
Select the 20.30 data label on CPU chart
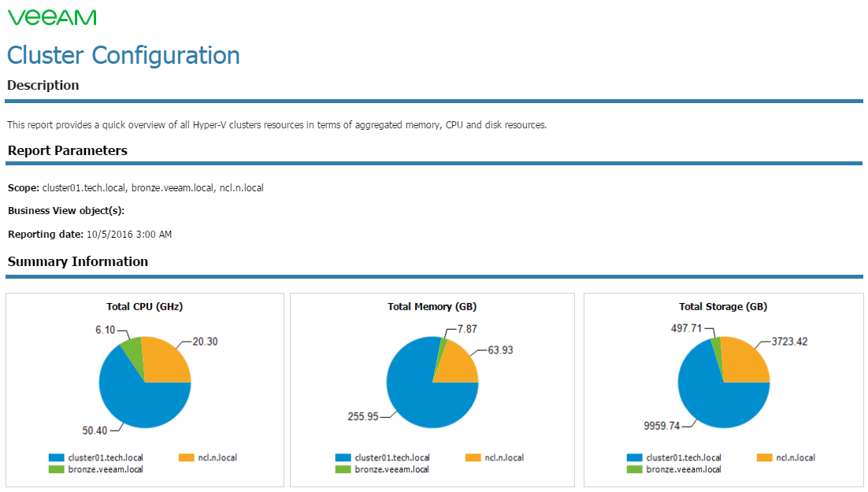[x=205, y=342]
